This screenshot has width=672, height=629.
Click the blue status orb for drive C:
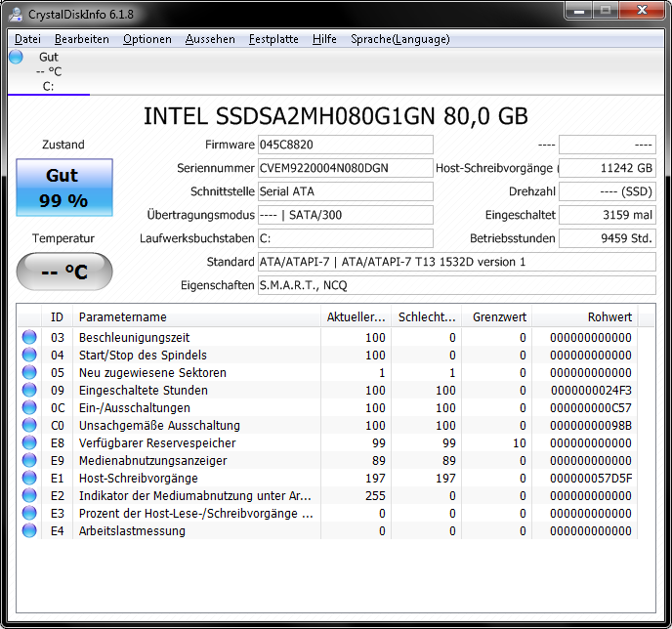[x=16, y=57]
